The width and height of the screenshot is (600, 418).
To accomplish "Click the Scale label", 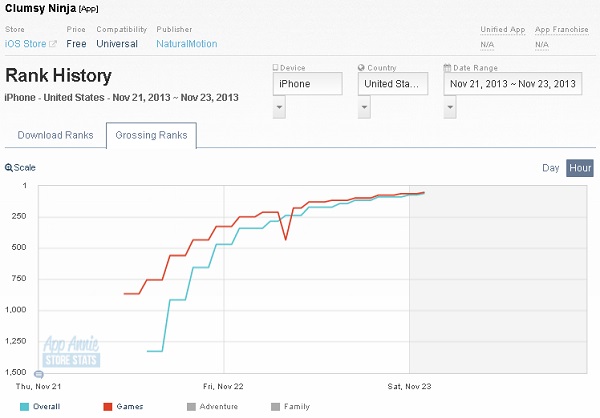I will [24, 168].
